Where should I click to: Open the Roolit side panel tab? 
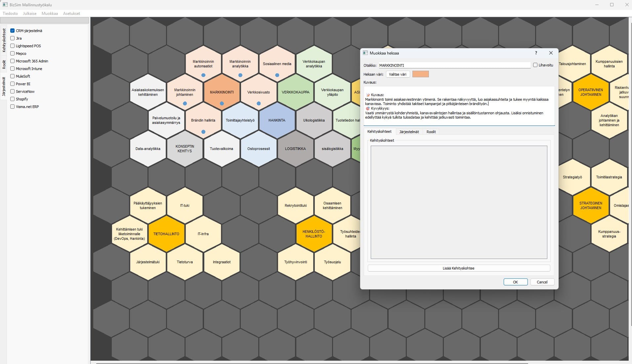coord(4,64)
